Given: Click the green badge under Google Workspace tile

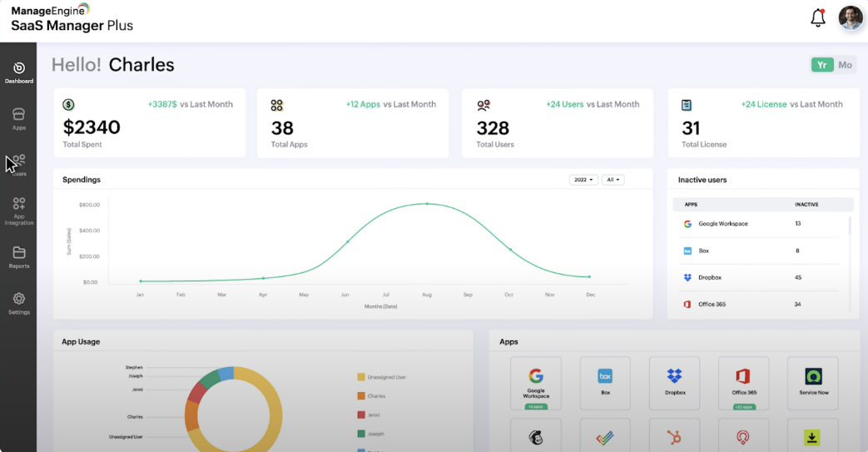Looking at the screenshot, I should pyautogui.click(x=536, y=406).
